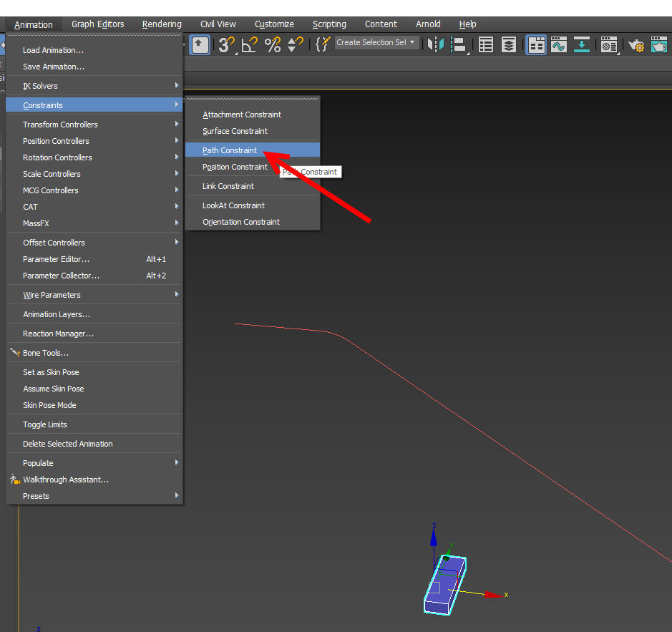
Task: Expand the Position Controllers submenu
Action: coord(94,141)
